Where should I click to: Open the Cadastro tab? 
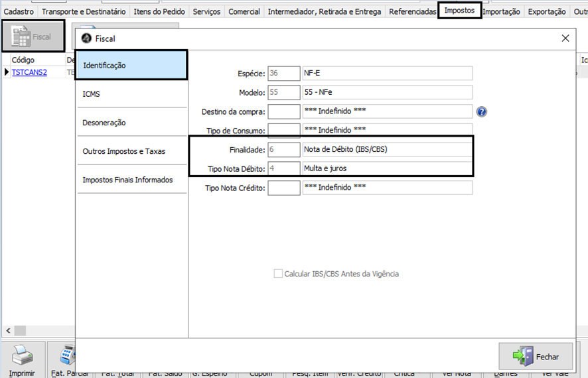coord(19,12)
